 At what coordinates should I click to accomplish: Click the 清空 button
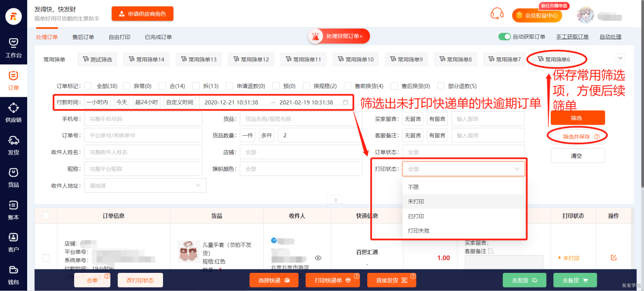(578, 156)
